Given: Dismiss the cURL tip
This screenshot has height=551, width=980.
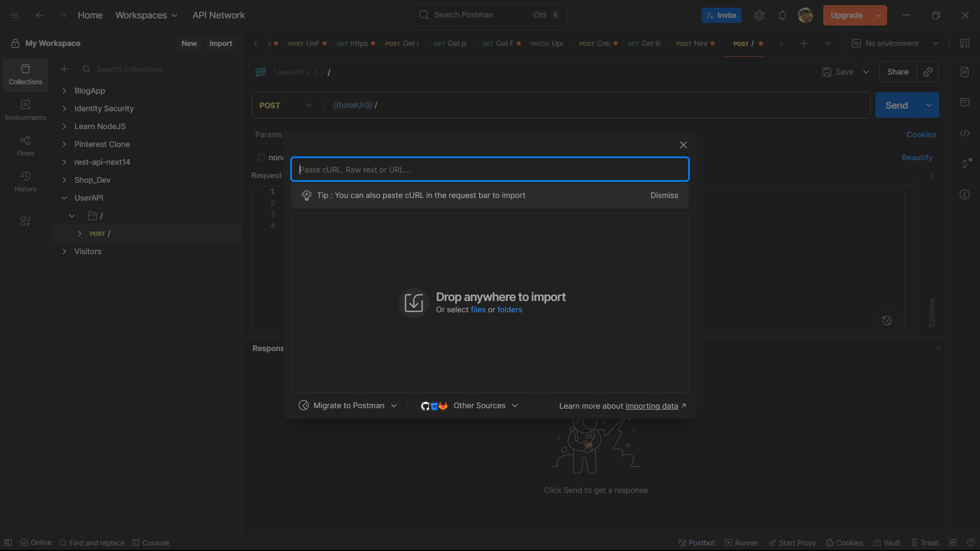Looking at the screenshot, I should click(x=664, y=195).
